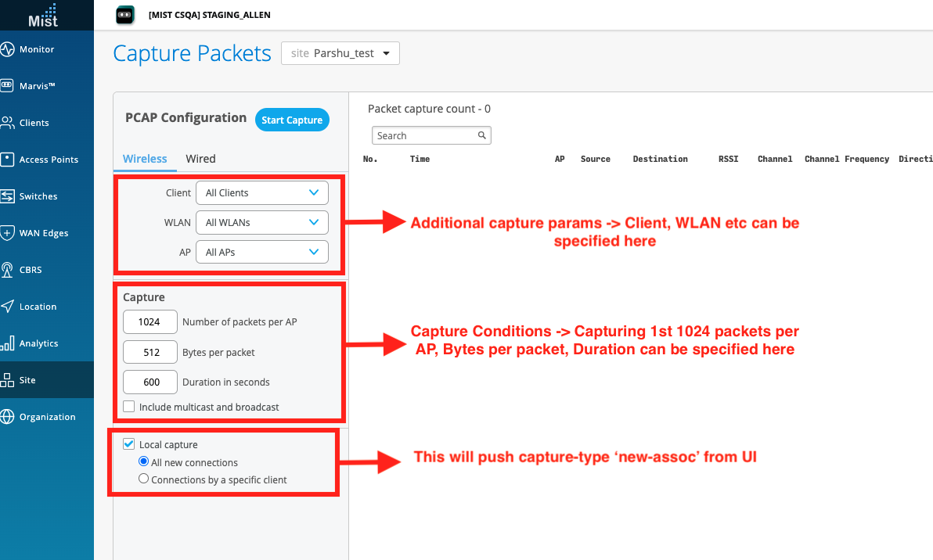Expand the All Clients dropdown
The image size is (933, 560).
[261, 192]
